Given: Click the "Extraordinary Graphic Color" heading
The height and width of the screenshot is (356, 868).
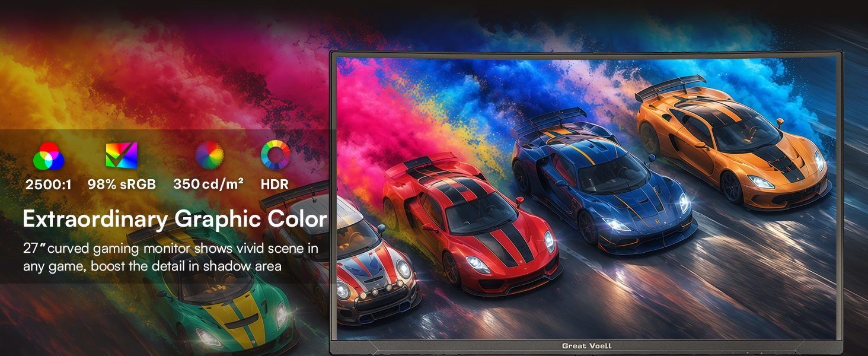Looking at the screenshot, I should [175, 220].
